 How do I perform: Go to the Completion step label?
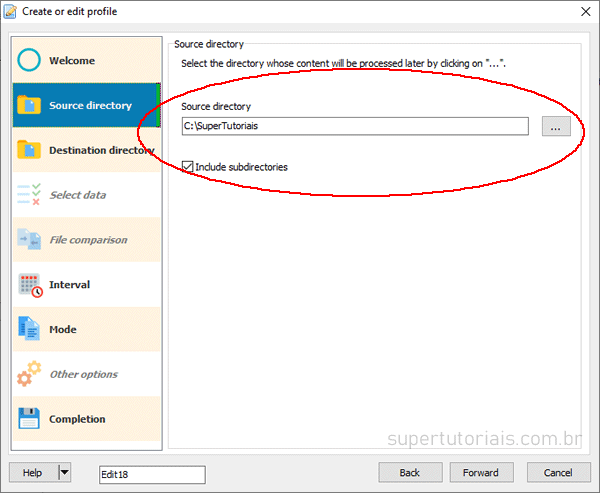coord(77,419)
